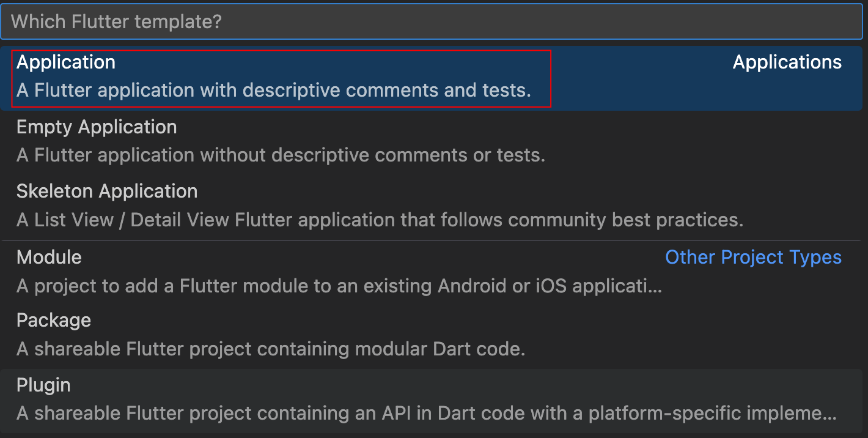Click the Applications group heading
The width and height of the screenshot is (868, 438).
click(x=787, y=62)
